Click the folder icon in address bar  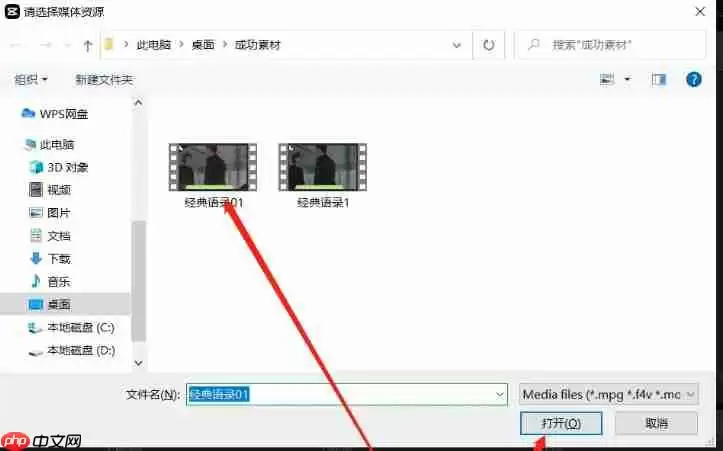click(x=109, y=44)
